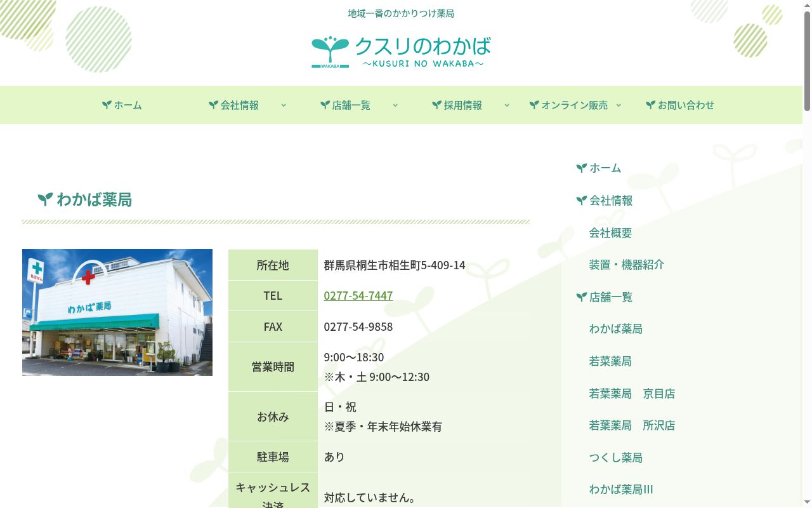Click the sprout icon beside top-nav ホーム
This screenshot has width=812, height=508.
point(107,105)
